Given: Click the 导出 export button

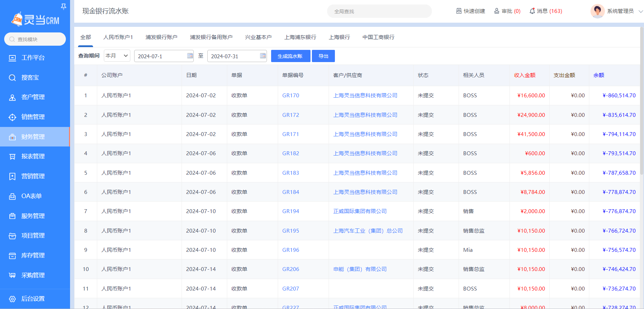Looking at the screenshot, I should (x=323, y=56).
